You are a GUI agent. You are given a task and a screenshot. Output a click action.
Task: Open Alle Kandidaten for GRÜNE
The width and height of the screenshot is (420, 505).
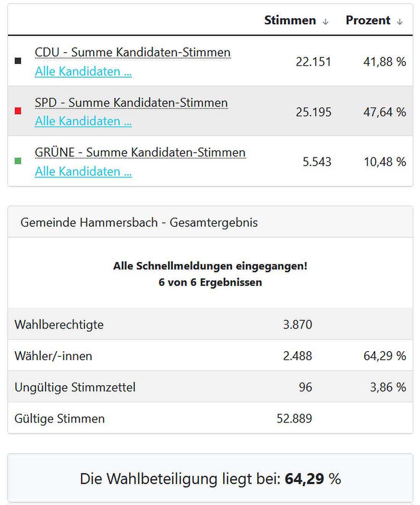(83, 171)
